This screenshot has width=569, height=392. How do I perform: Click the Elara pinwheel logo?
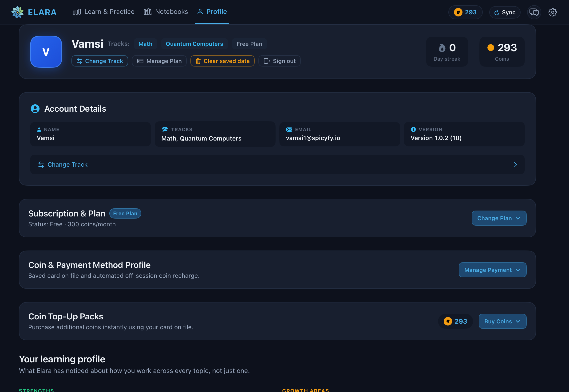(17, 12)
